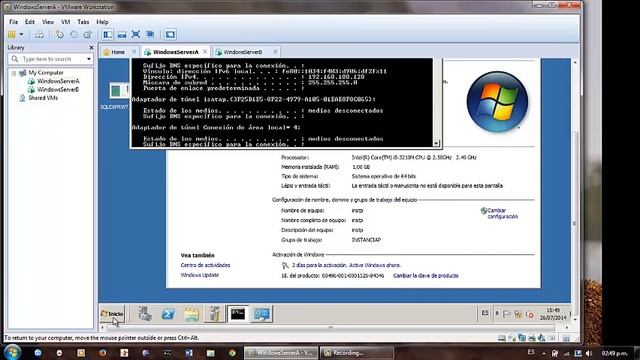Close the WindowsServerB tab
Viewport: 640px width, 360px height.
(x=275, y=51)
